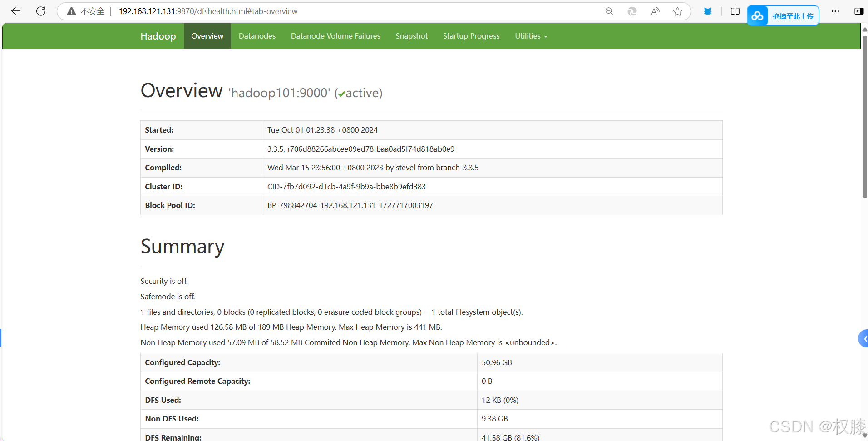Click the 'Cluster ID:' row label
868x441 pixels.
pos(163,187)
